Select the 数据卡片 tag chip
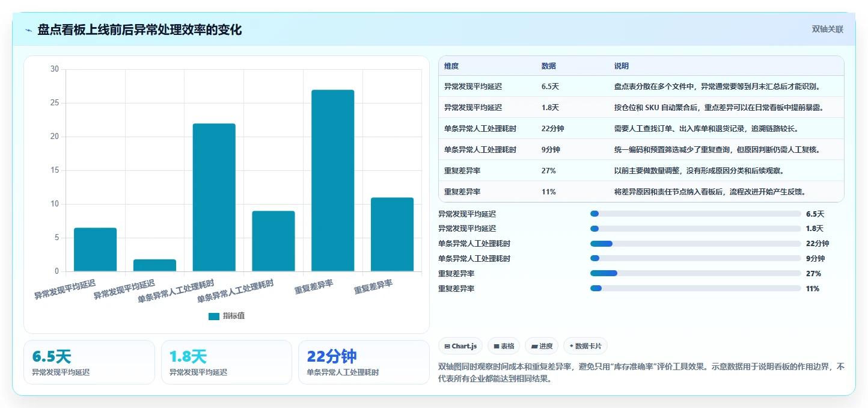Viewport: 868px width, 408px height. pyautogui.click(x=585, y=346)
